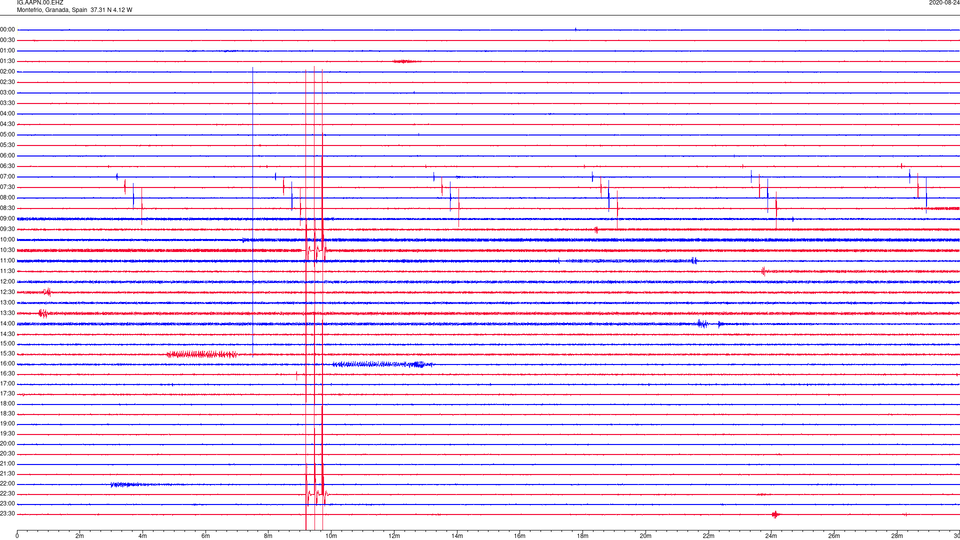This screenshot has height=540, width=960.
Task: Click the "02:00" time row label
Action: coord(8,72)
